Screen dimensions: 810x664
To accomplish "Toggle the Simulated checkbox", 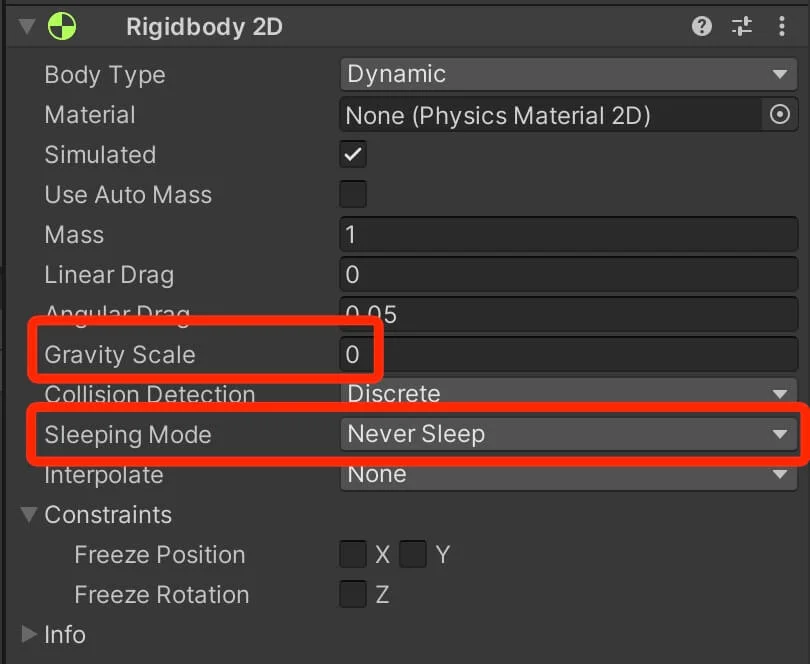I will 353,154.
